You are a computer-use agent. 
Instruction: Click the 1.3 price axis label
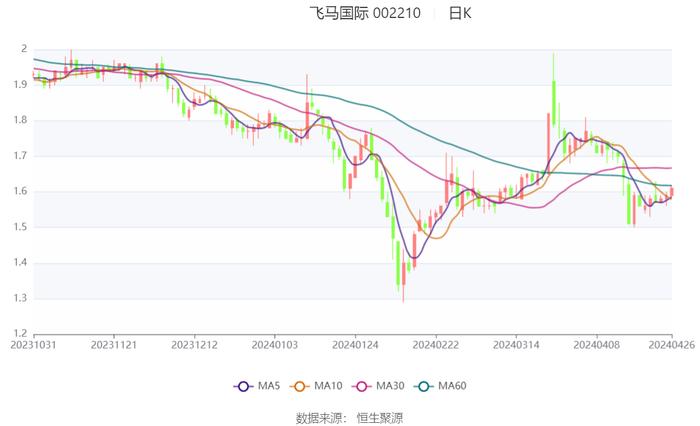(21, 298)
